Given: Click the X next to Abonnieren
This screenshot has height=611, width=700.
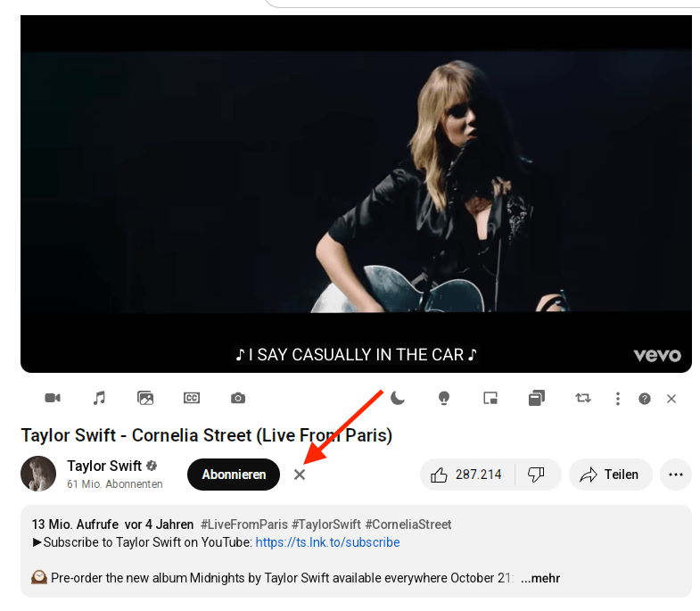Looking at the screenshot, I should coord(300,475).
